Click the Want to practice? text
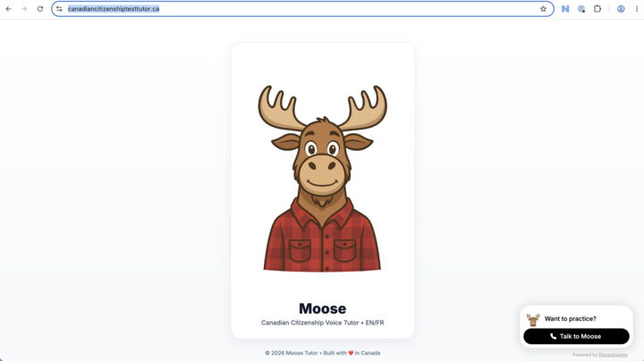The image size is (644, 361). pos(570,319)
